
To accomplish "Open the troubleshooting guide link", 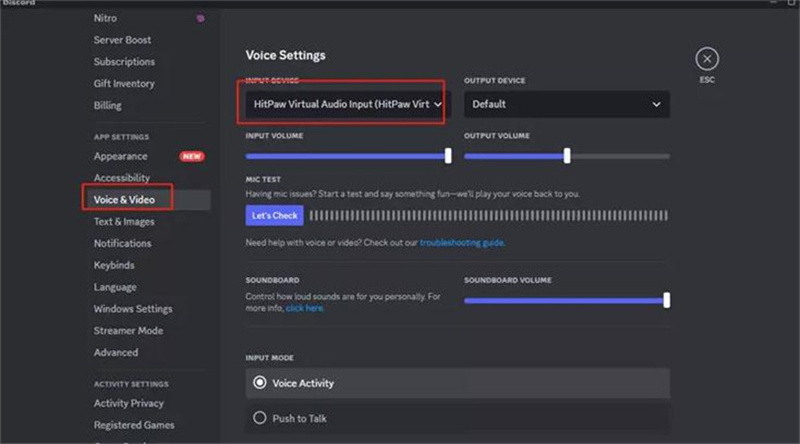I will click(461, 243).
